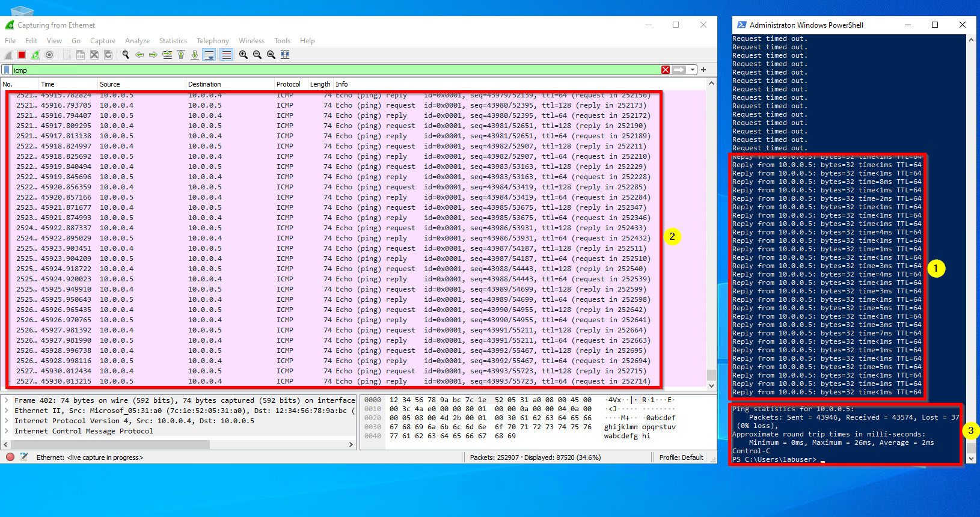The image size is (980, 517).
Task: Stop the running capture with the red square
Action: pos(22,55)
